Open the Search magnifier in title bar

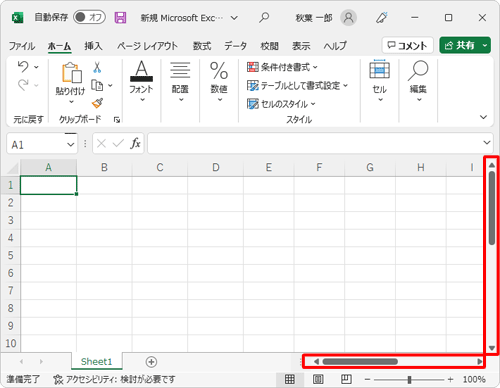point(264,17)
